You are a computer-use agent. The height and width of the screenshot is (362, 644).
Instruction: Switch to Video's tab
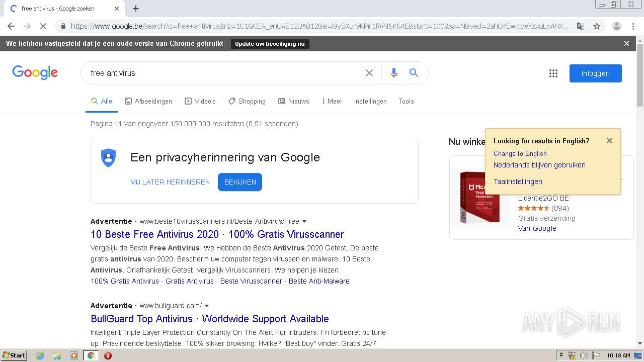click(200, 101)
